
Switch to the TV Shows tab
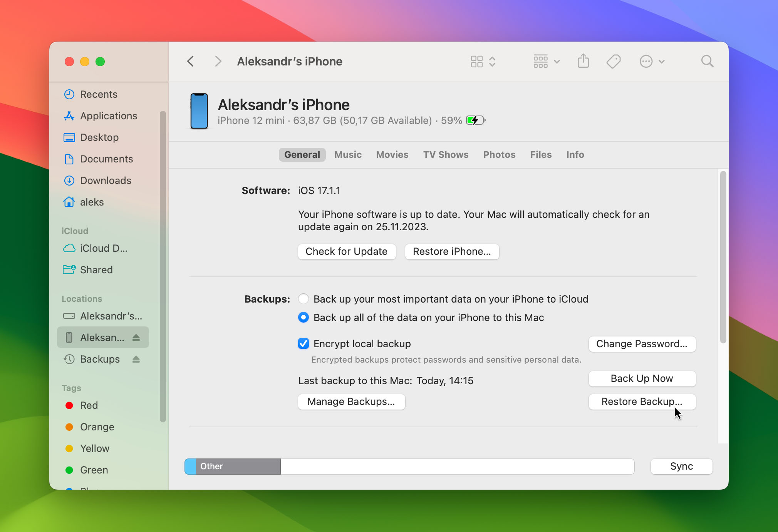(446, 155)
